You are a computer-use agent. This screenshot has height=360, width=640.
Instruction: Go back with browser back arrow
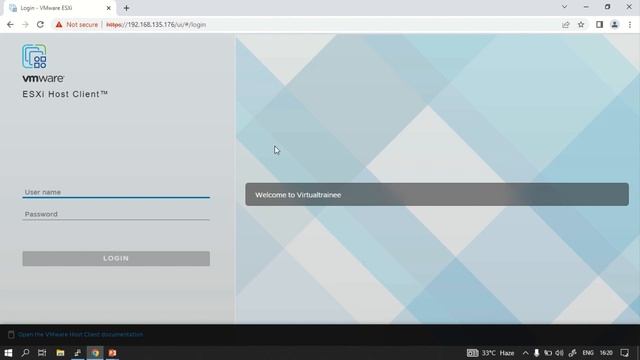click(10, 24)
